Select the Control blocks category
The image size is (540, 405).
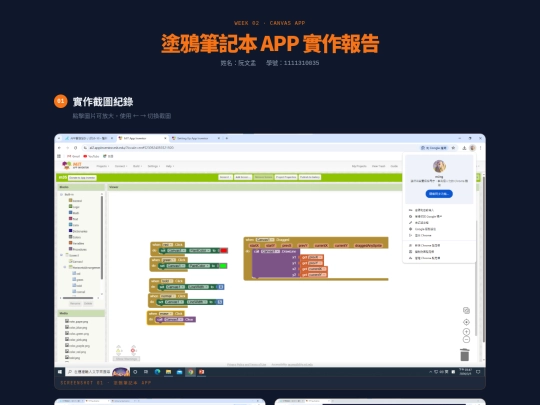coord(75,200)
